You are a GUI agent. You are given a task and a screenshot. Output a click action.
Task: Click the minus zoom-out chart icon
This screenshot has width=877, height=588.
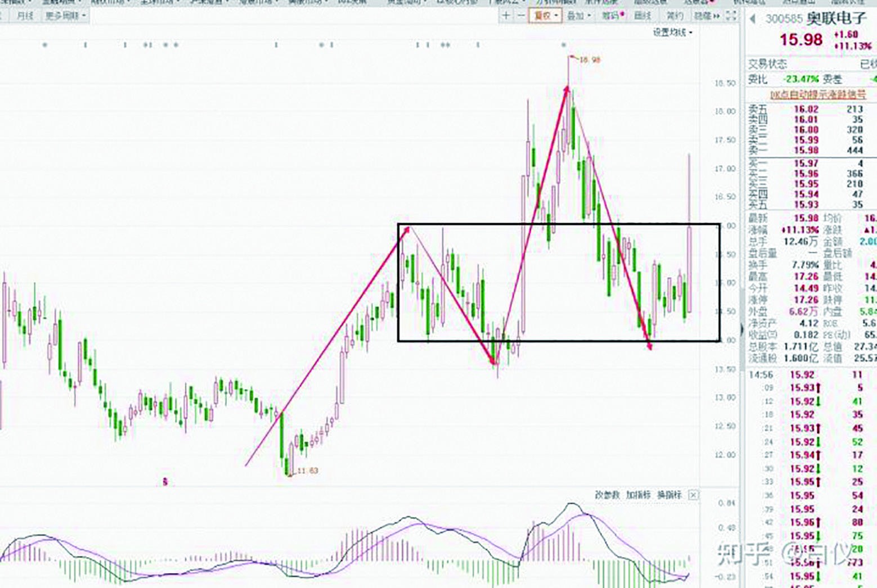[521, 16]
